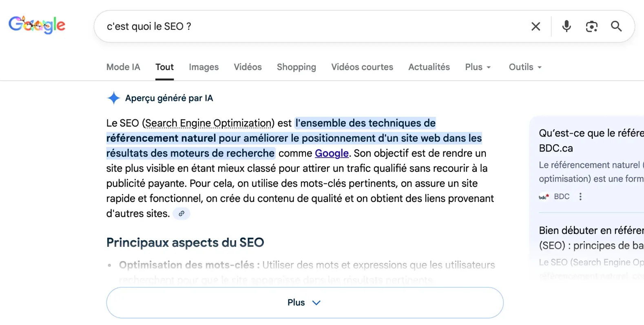Click the 'Aperçu généré par IA' label
The width and height of the screenshot is (644, 325).
pos(169,98)
